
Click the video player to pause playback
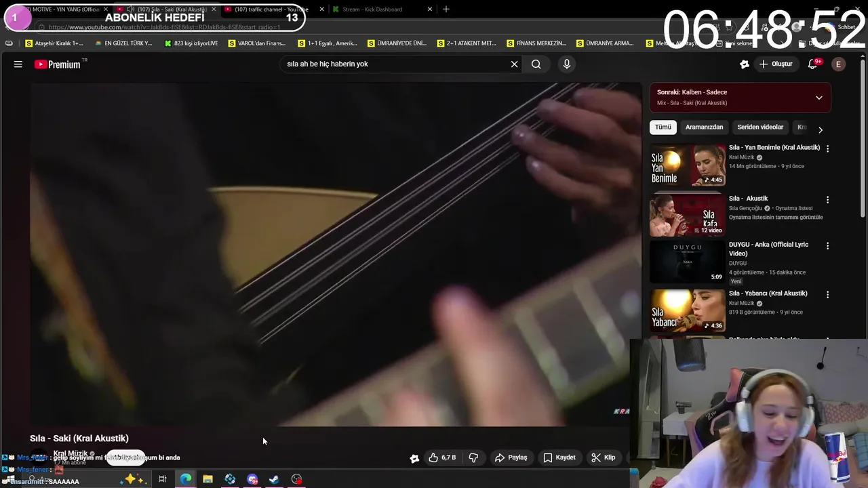tap(336, 254)
